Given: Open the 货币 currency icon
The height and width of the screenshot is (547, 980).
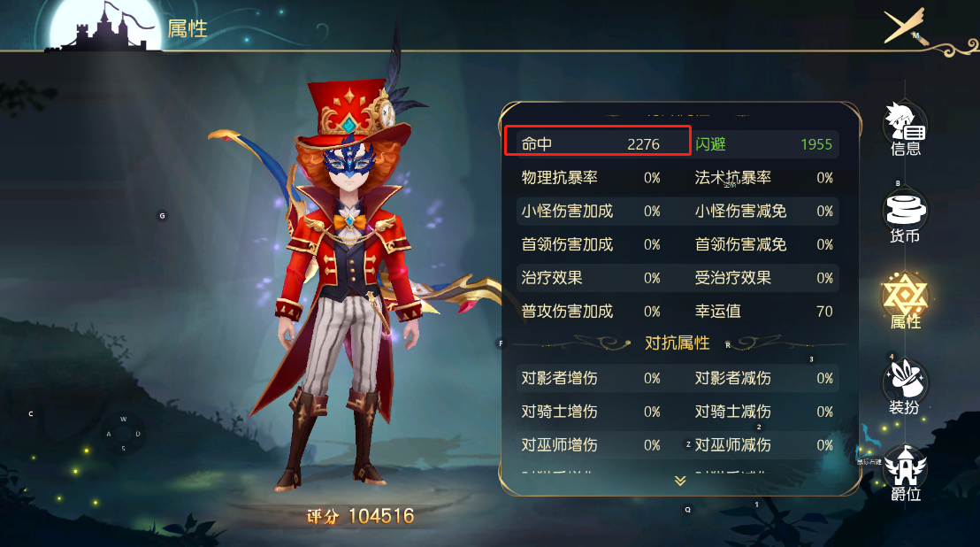Looking at the screenshot, I should [x=905, y=216].
